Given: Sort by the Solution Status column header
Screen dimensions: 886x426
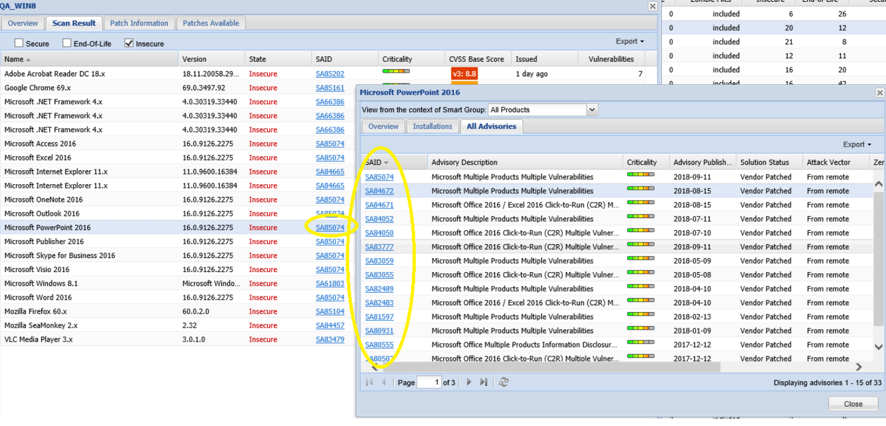Looking at the screenshot, I should pos(769,163).
